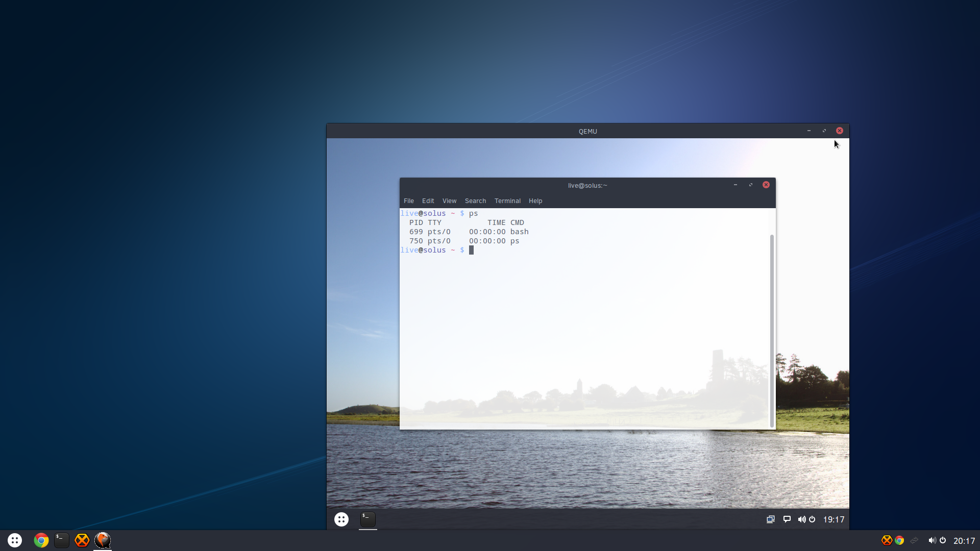This screenshot has height=551, width=980.
Task: Click the live@solus:~ terminal title bar
Action: point(587,185)
